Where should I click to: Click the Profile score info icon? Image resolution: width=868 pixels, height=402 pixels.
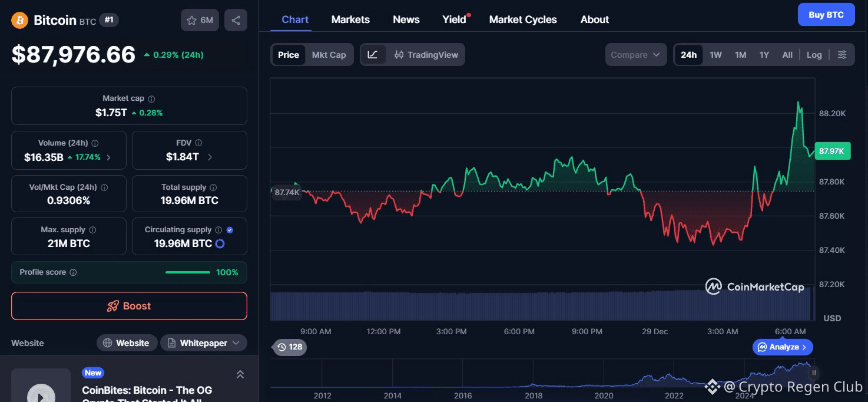74,272
